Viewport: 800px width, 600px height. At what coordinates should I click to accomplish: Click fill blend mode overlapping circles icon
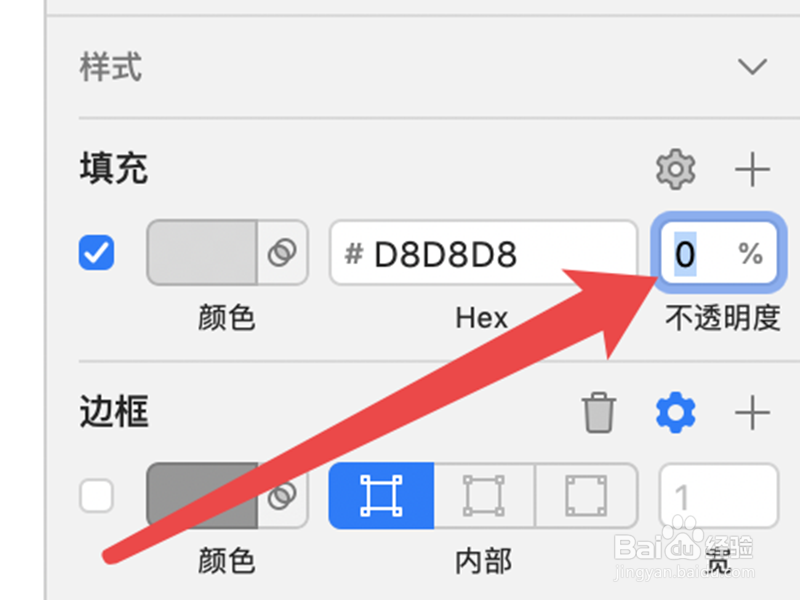282,253
